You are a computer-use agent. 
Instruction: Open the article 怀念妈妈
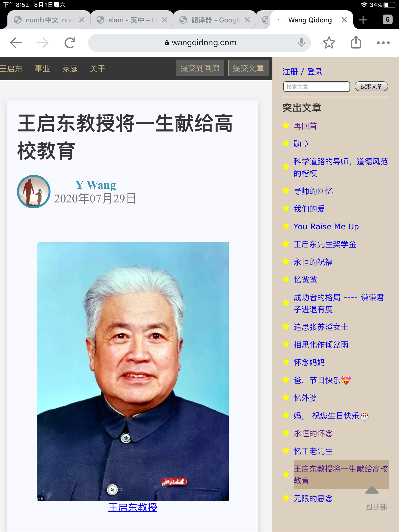tap(309, 363)
